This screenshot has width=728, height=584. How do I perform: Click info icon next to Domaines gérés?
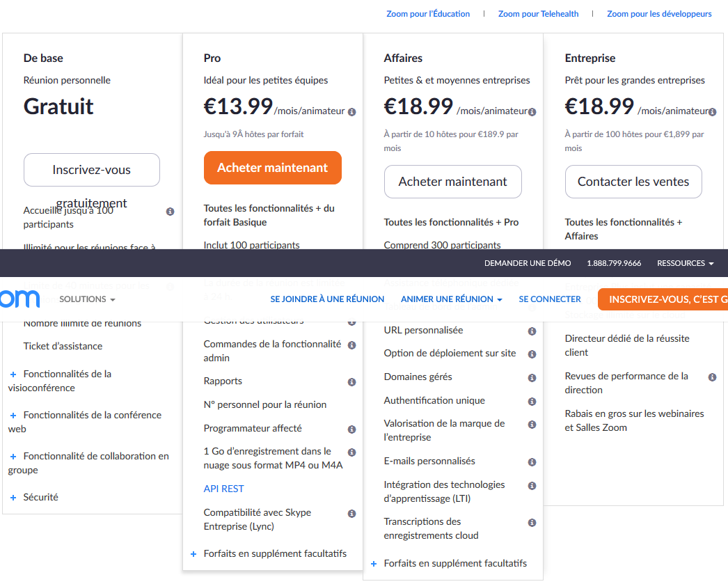tap(532, 378)
